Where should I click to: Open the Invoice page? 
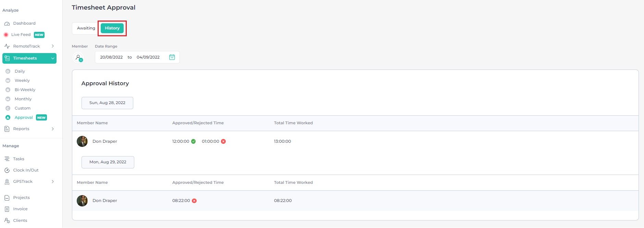pos(20,209)
